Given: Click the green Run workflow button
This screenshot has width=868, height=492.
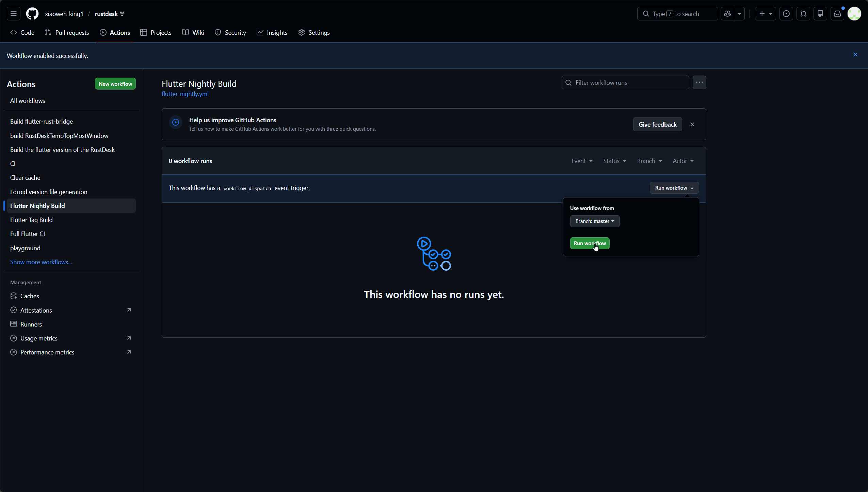Looking at the screenshot, I should click(590, 243).
